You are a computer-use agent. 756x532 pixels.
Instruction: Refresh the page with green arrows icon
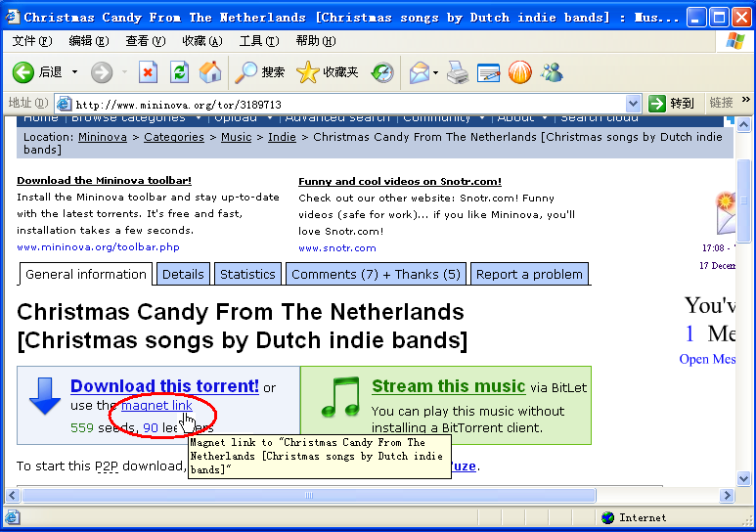pyautogui.click(x=179, y=72)
